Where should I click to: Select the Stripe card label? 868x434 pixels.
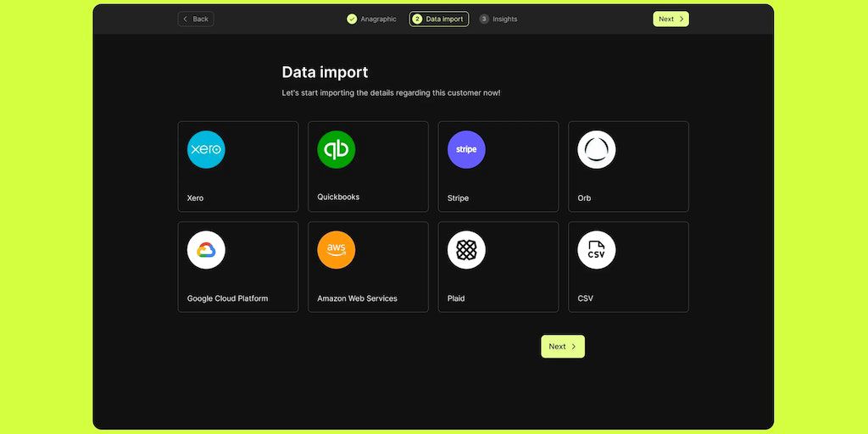458,198
